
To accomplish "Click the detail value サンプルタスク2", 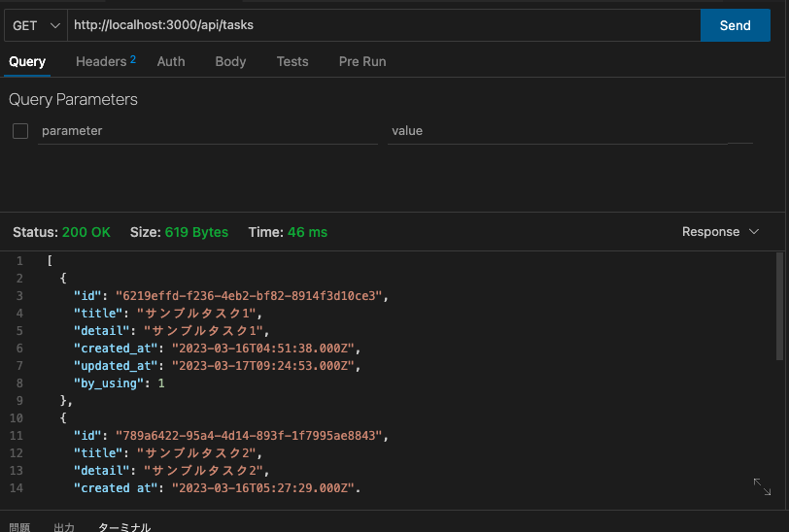I will tap(203, 471).
